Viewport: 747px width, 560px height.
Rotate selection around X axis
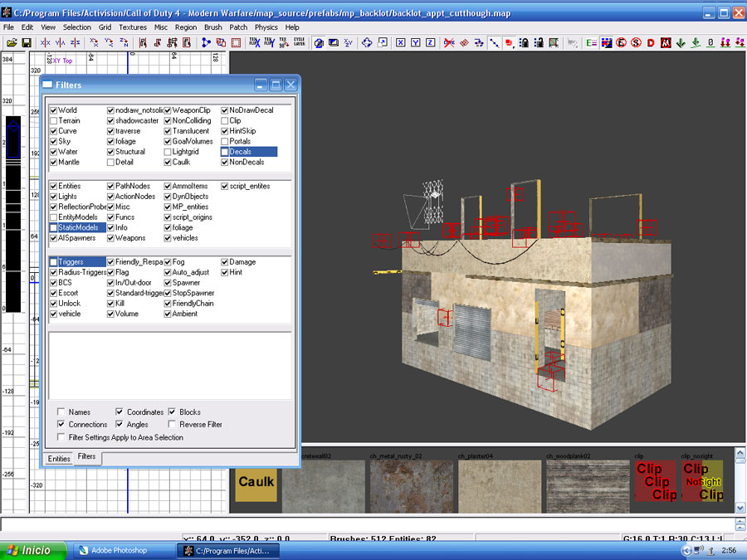(95, 43)
